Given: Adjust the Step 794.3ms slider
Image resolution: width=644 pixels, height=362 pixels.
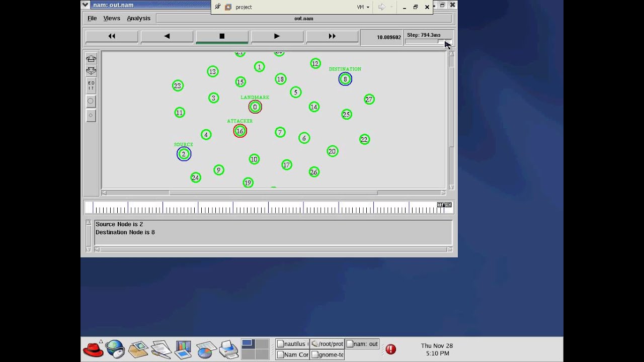Looking at the screenshot, I should (429, 42).
